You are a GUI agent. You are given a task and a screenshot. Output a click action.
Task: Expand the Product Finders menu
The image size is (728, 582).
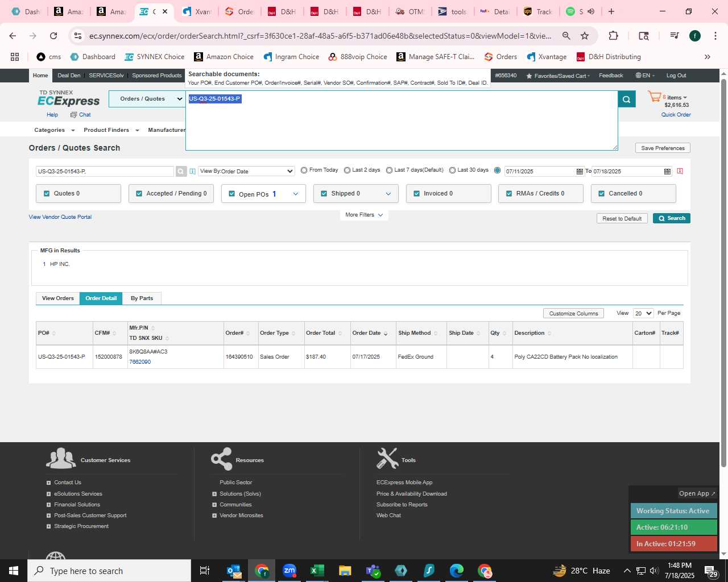pos(111,130)
